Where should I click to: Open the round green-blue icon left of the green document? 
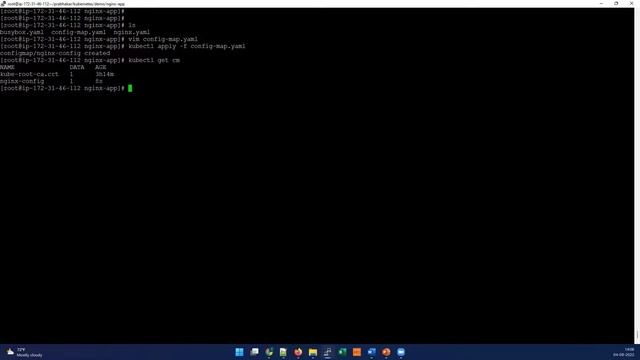click(269, 352)
